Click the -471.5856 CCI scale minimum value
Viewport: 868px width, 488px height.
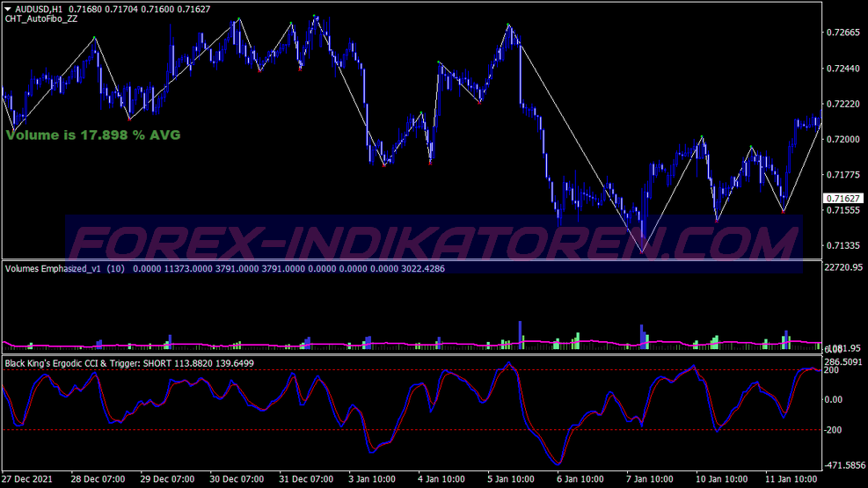click(844, 466)
